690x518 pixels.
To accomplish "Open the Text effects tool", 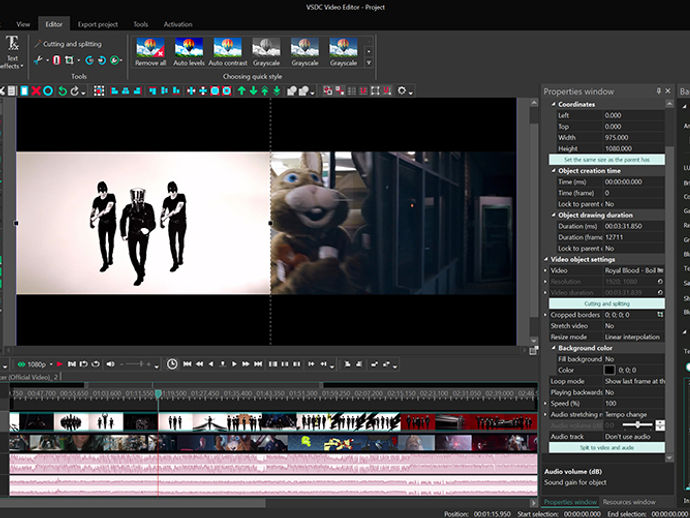I will (12, 52).
